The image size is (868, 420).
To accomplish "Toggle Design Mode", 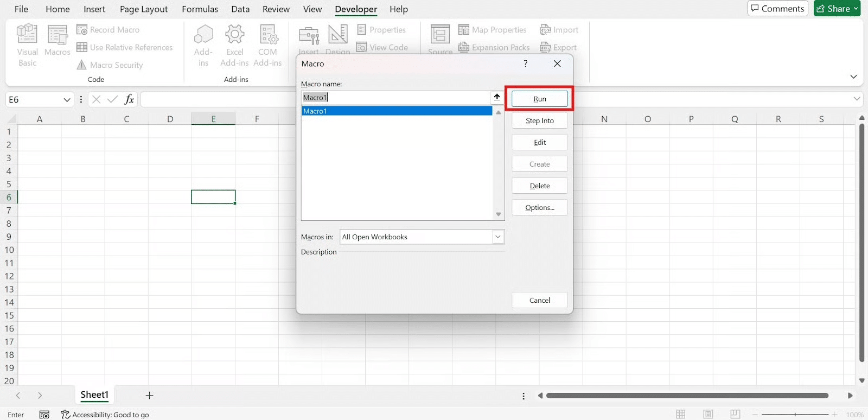I will [x=337, y=41].
